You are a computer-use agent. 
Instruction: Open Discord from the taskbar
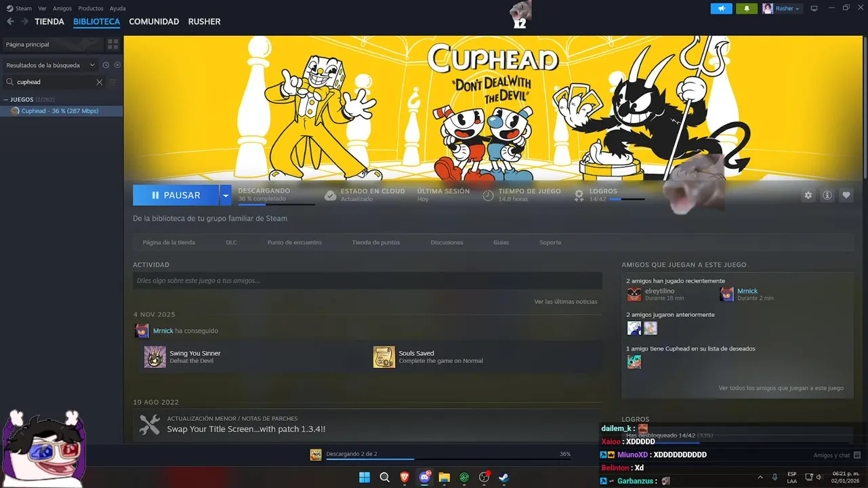(425, 477)
